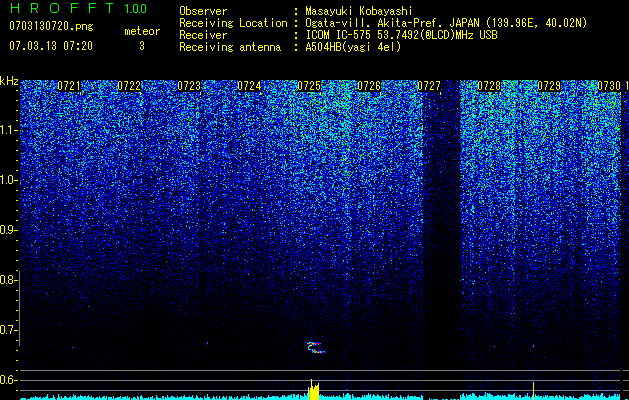Click the 1.0 kHz axis tick label
Image resolution: width=629 pixels, height=400 pixels.
coord(8,180)
